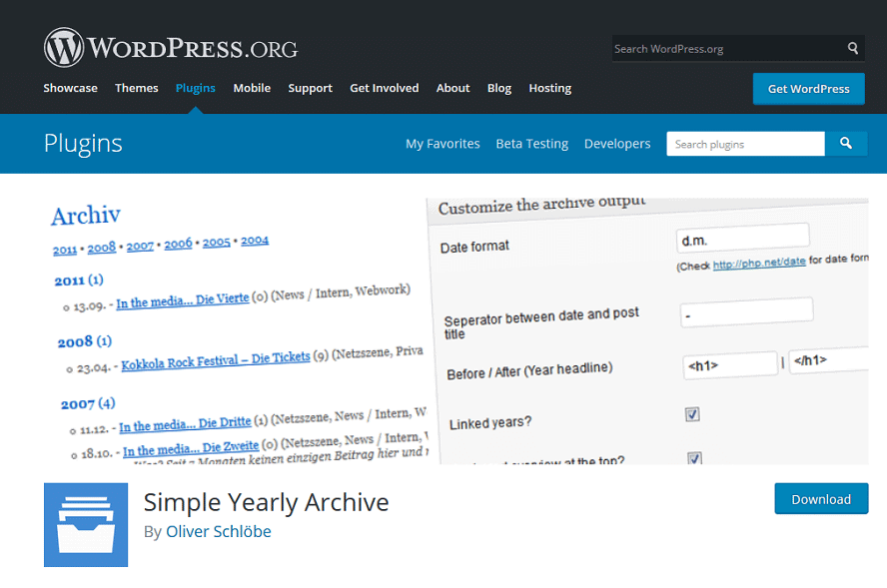Click the WordPress.org logo
Screen dimensions: 887x588
click(171, 48)
